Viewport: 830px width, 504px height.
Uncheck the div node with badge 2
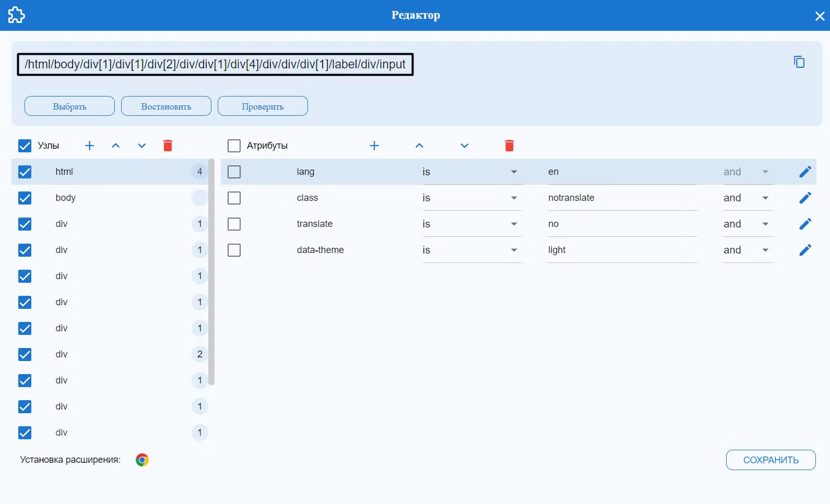25,354
